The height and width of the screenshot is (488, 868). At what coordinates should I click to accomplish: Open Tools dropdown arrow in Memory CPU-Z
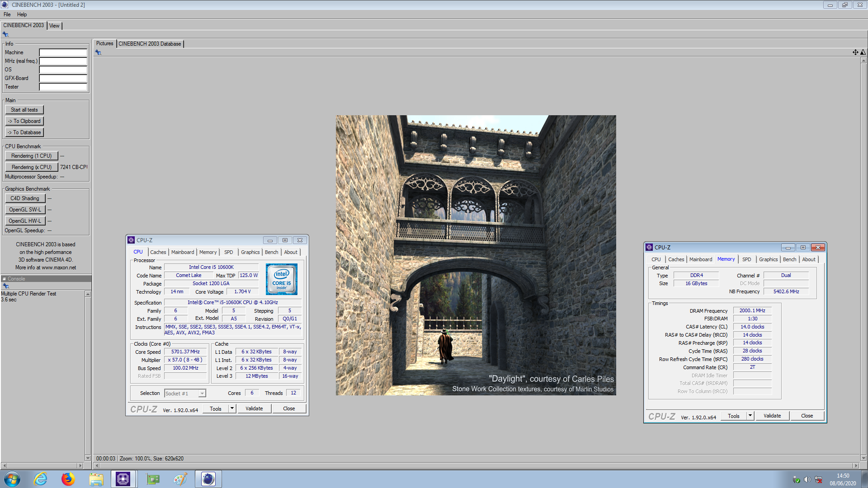tap(750, 416)
